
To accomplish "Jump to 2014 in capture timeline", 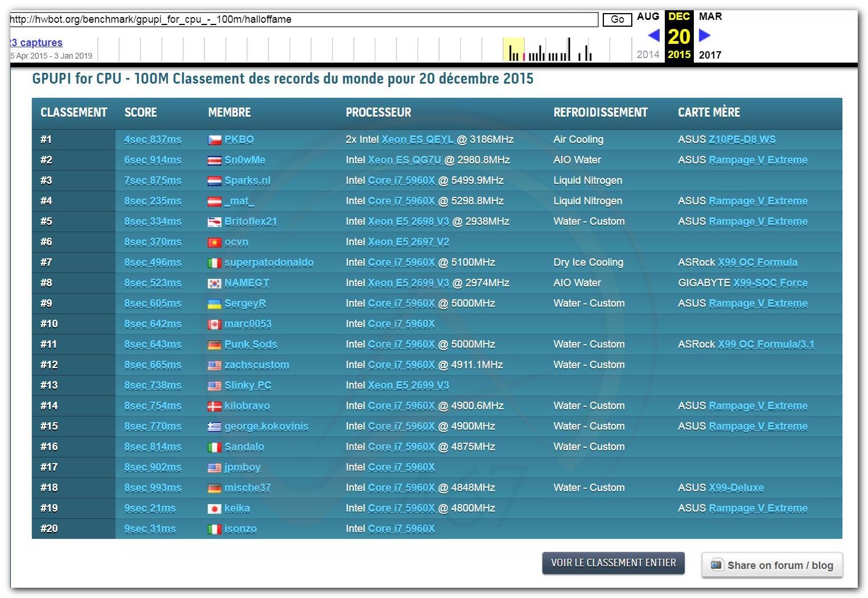I will click(x=648, y=55).
